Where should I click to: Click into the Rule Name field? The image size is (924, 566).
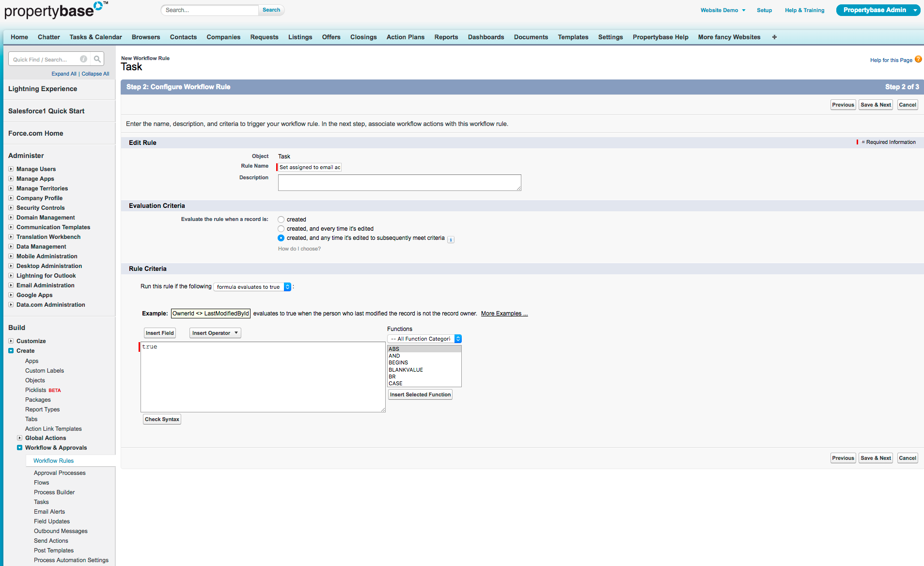pyautogui.click(x=310, y=167)
